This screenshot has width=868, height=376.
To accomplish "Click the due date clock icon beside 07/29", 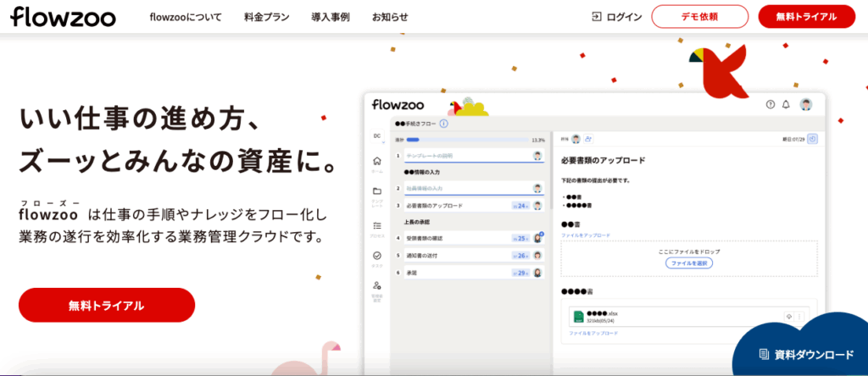I will (812, 139).
